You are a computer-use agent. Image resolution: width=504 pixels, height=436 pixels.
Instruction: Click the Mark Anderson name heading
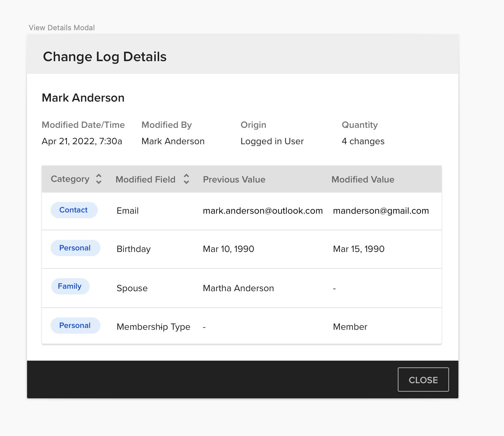coord(83,98)
